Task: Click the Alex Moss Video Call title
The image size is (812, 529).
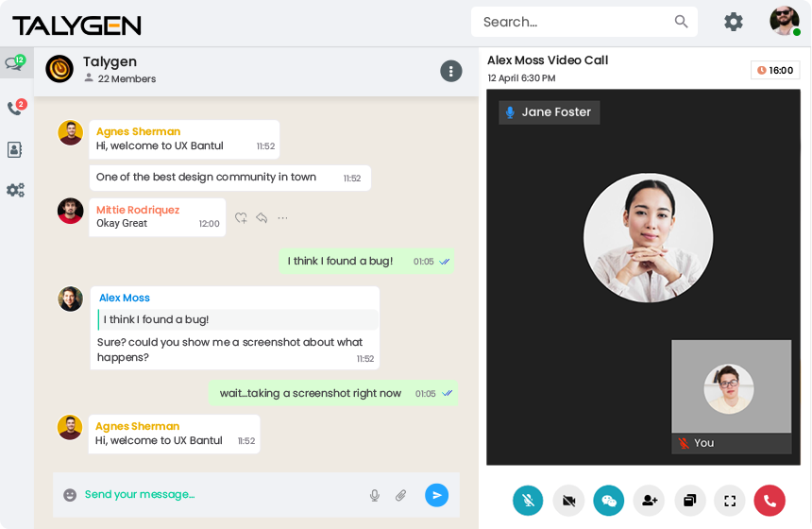Action: click(548, 60)
